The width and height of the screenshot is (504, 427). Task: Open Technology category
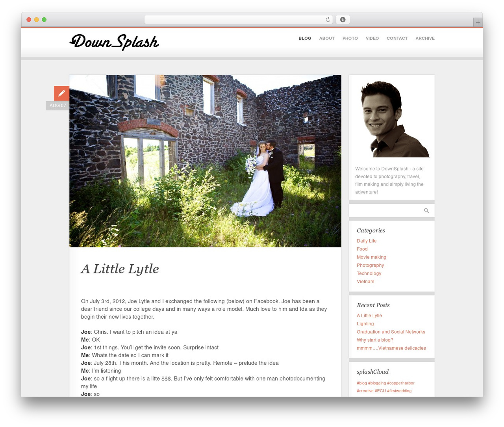tap(369, 273)
